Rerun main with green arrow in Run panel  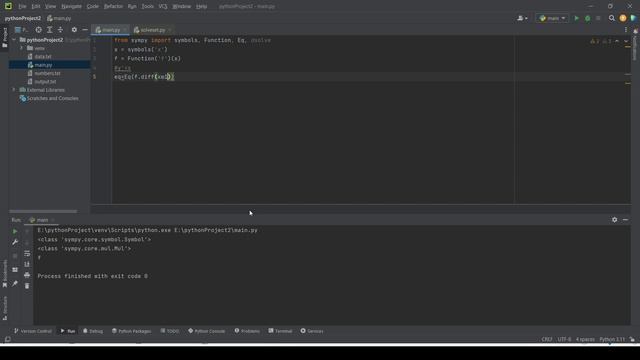[x=15, y=231]
